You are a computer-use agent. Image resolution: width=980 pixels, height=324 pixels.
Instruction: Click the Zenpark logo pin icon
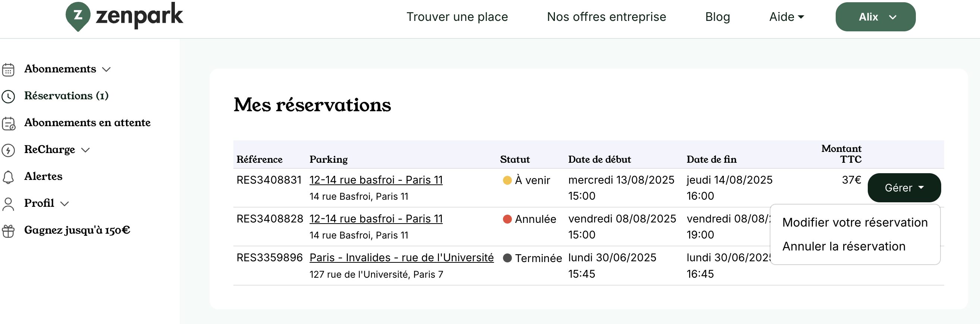tap(78, 16)
